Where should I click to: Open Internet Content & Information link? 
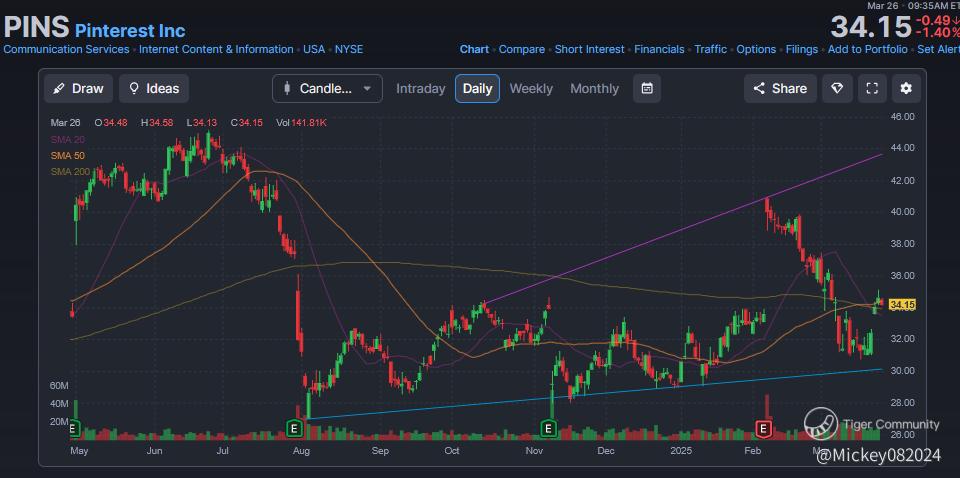pyautogui.click(x=216, y=50)
